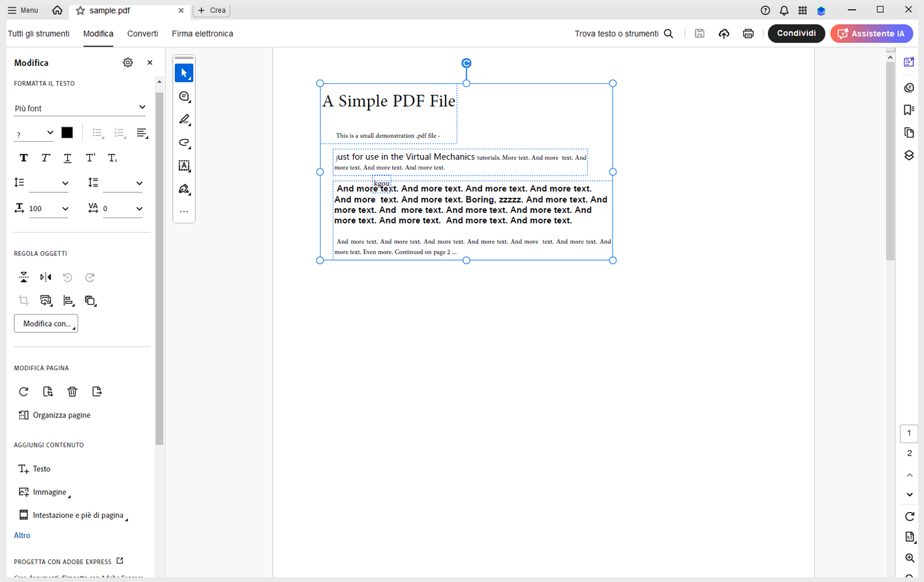Go to page 2 in page navigator

(x=909, y=453)
